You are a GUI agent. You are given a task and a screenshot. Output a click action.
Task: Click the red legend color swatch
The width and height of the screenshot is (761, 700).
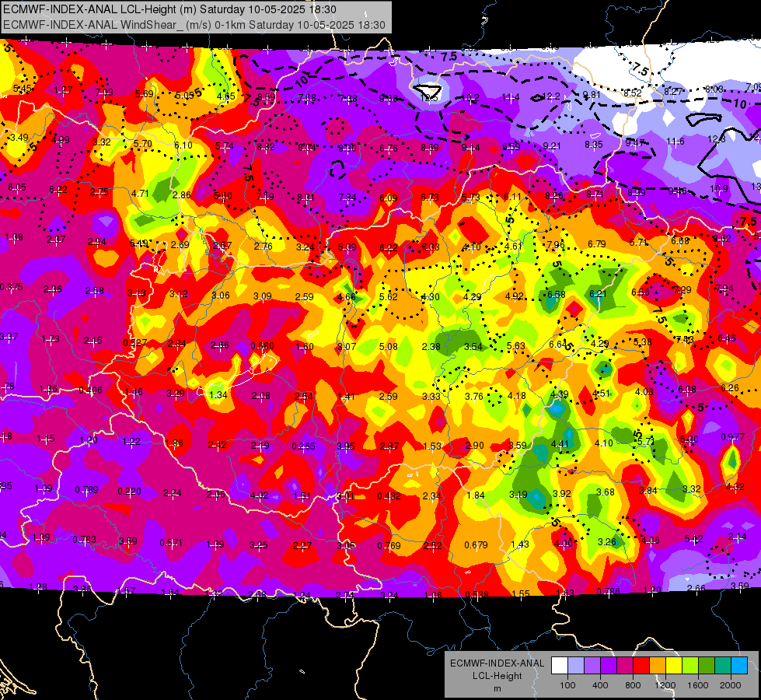click(641, 666)
